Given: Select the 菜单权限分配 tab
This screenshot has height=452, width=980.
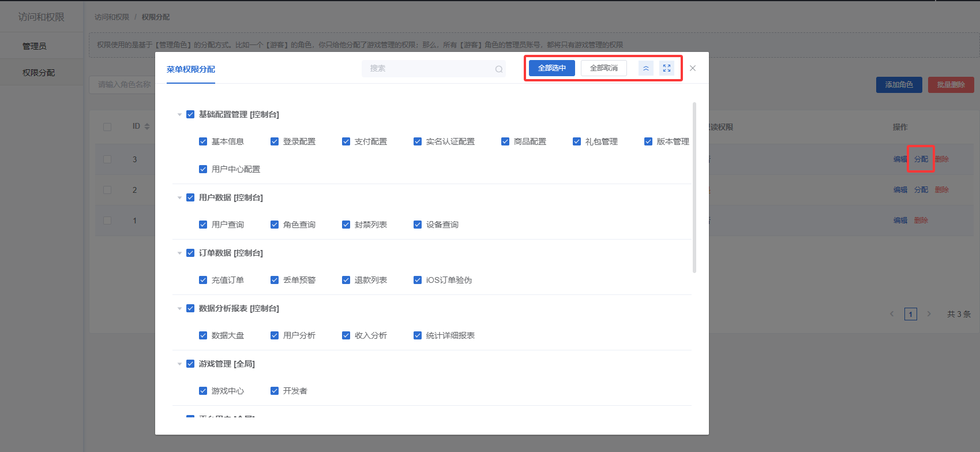Looking at the screenshot, I should coord(191,69).
